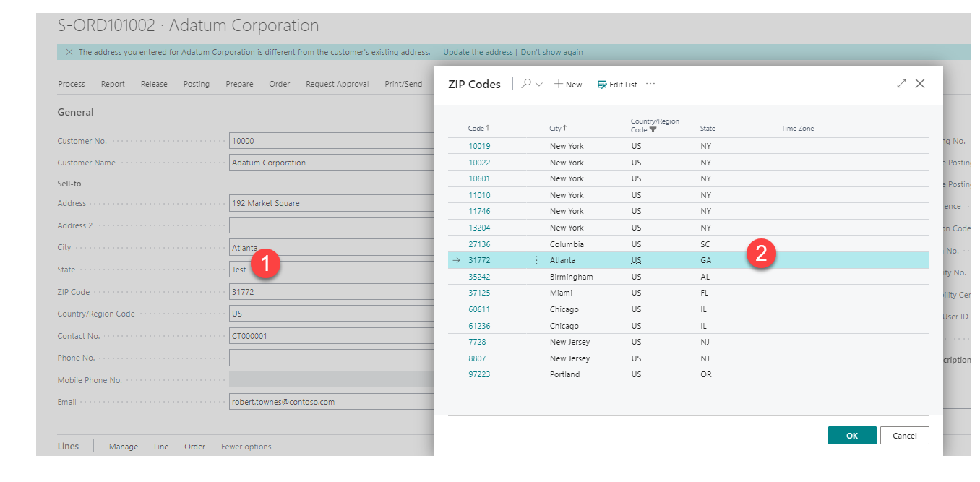Dismiss the address mismatch notification
The width and height of the screenshot is (980, 482).
69,52
